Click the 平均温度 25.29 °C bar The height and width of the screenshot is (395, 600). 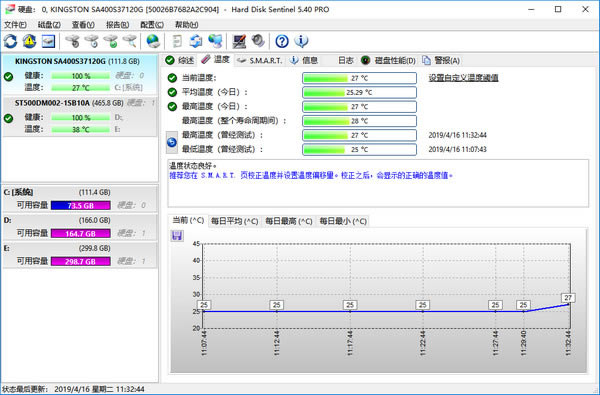pos(359,92)
